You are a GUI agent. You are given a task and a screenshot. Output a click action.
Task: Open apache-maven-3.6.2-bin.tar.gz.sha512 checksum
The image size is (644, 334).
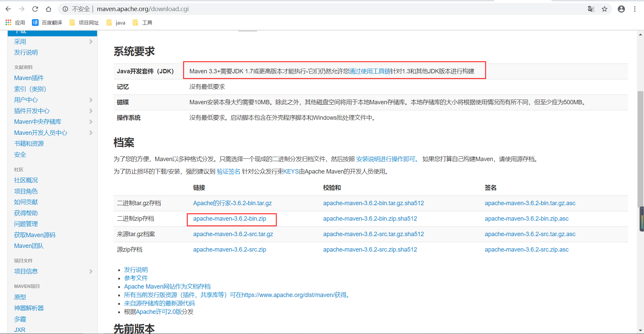pos(374,203)
